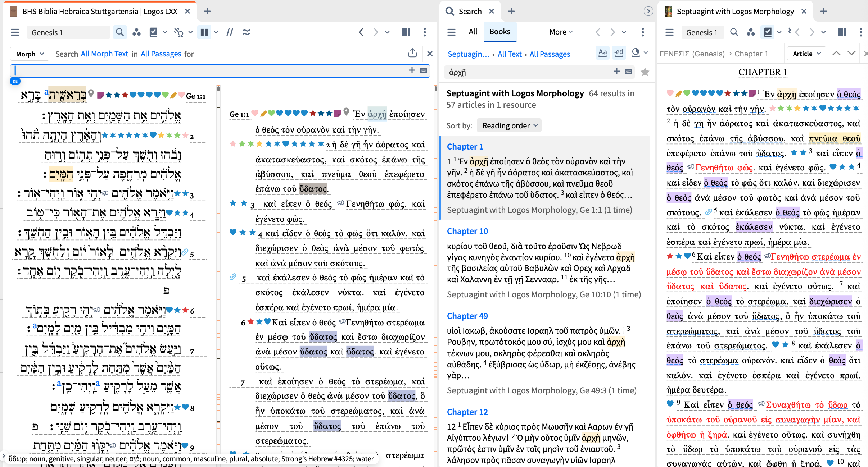Select the All search tab
Viewport: 868px width, 467px height.
(473, 32)
